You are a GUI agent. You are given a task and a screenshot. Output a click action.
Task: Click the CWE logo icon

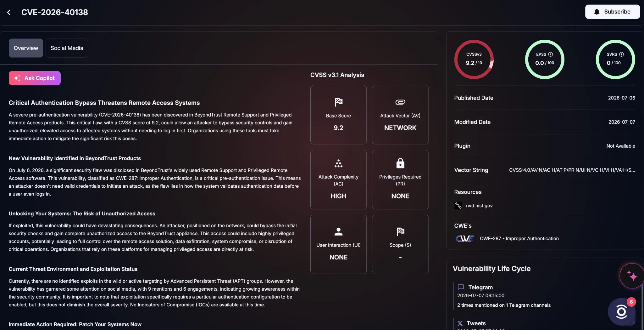point(464,238)
